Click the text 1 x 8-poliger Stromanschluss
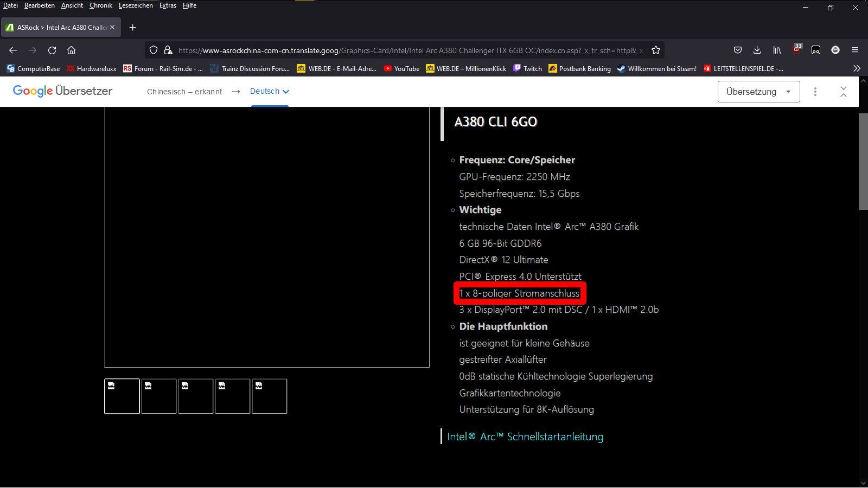The image size is (868, 488). click(519, 293)
